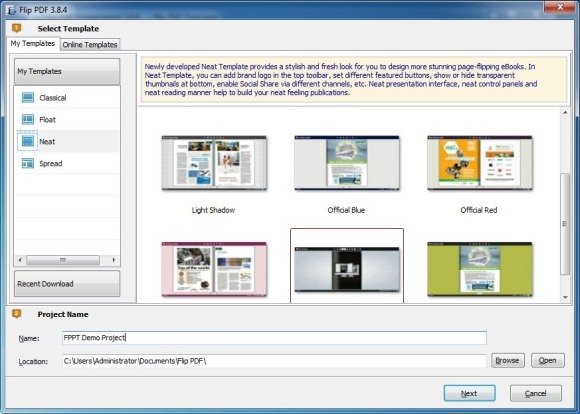Click the Neat Template description text box
This screenshot has width=580, height=414.
(354, 80)
